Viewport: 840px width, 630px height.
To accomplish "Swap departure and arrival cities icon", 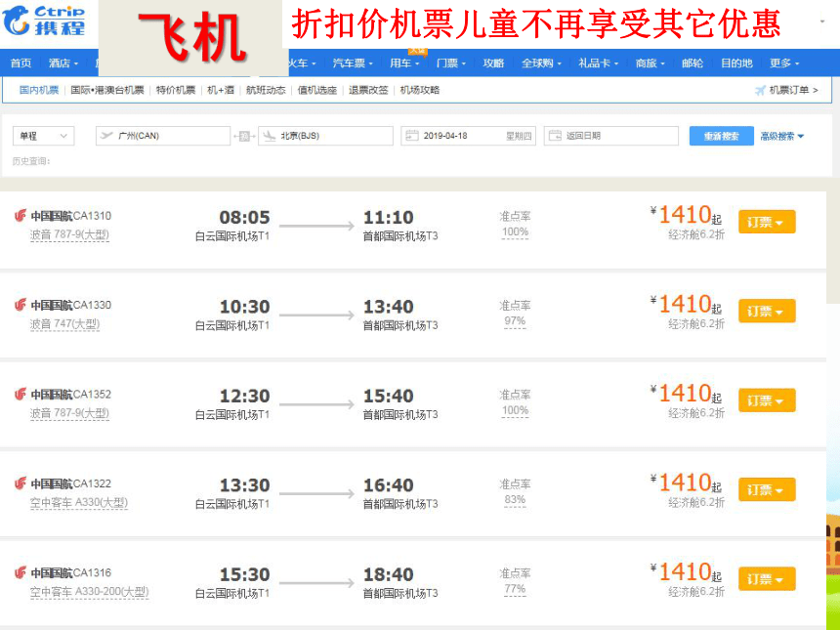I will pos(244,136).
